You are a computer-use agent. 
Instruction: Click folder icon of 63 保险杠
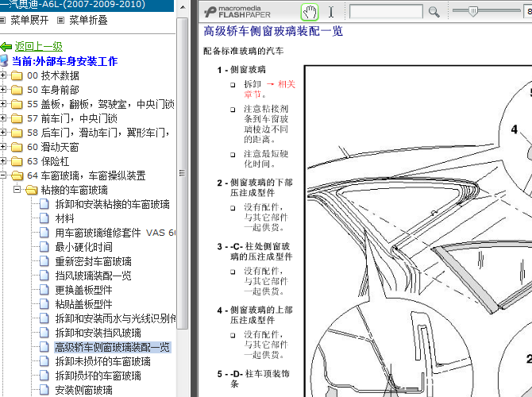pos(17,161)
